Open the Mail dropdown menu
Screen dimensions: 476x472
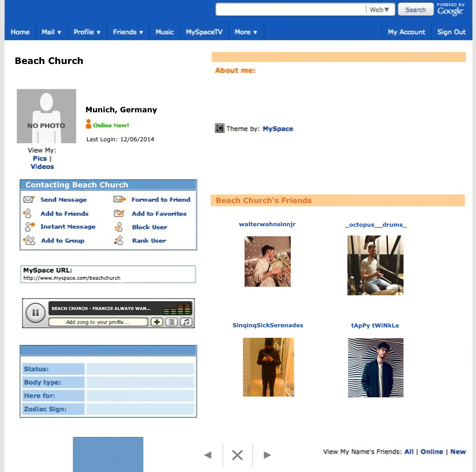pyautogui.click(x=51, y=32)
